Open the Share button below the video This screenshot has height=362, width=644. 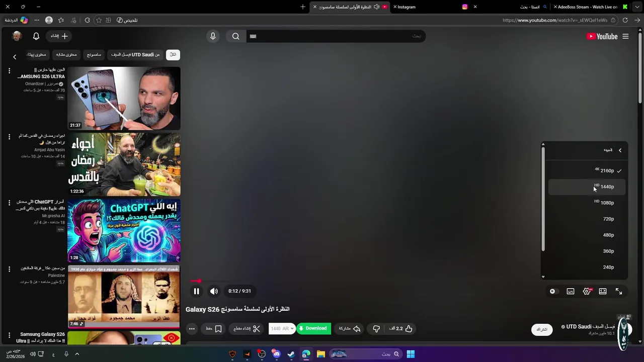[x=349, y=329]
